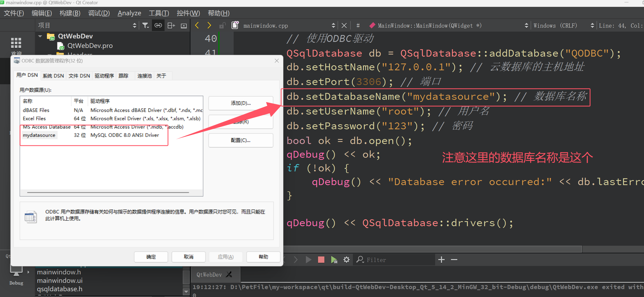Image resolution: width=644 pixels, height=297 pixels.
Task: Select the dBASE Files data source row
Action: pos(112,110)
